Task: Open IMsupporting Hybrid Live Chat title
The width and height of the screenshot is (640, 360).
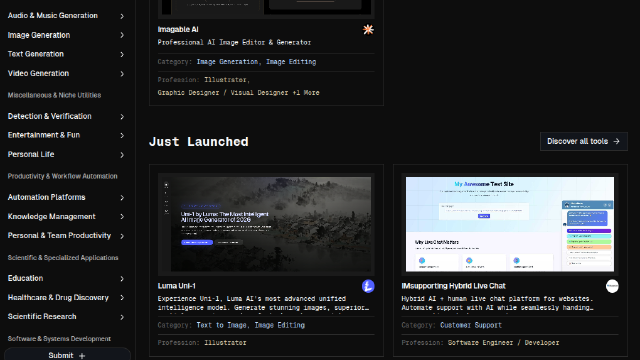Action: [x=453, y=286]
